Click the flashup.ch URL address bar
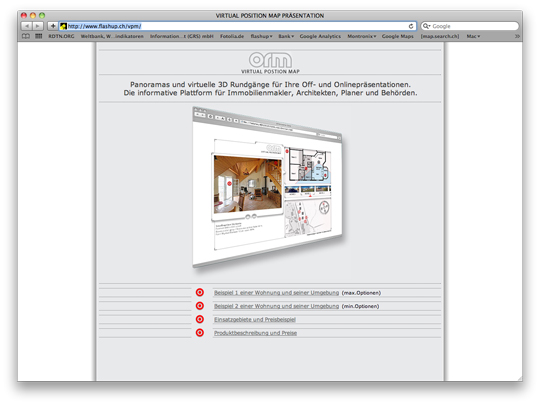This screenshot has height=405, width=540. [x=238, y=26]
